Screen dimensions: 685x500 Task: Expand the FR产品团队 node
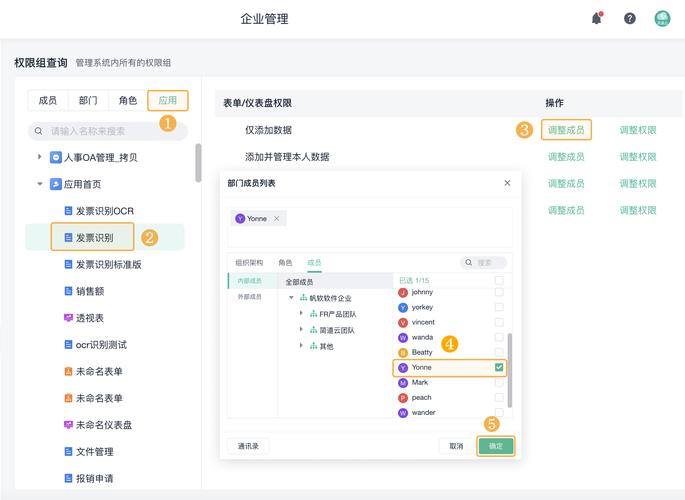click(x=301, y=313)
